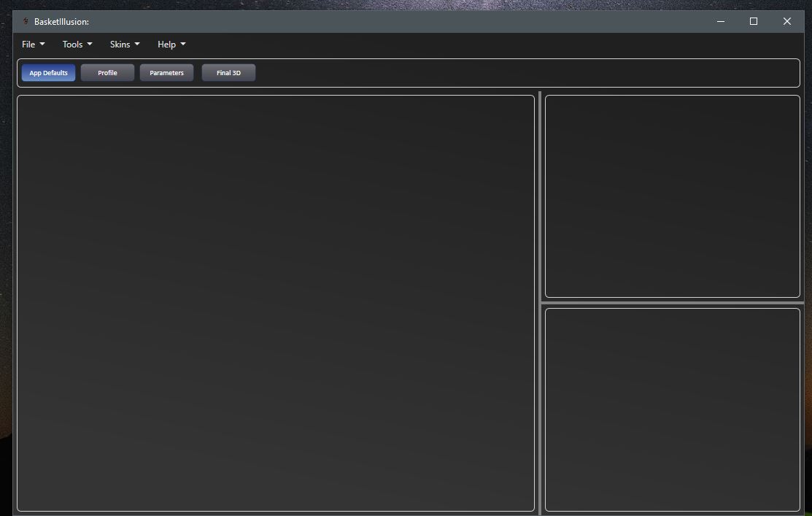Expand the dropdown arrow beside Skins

137,45
